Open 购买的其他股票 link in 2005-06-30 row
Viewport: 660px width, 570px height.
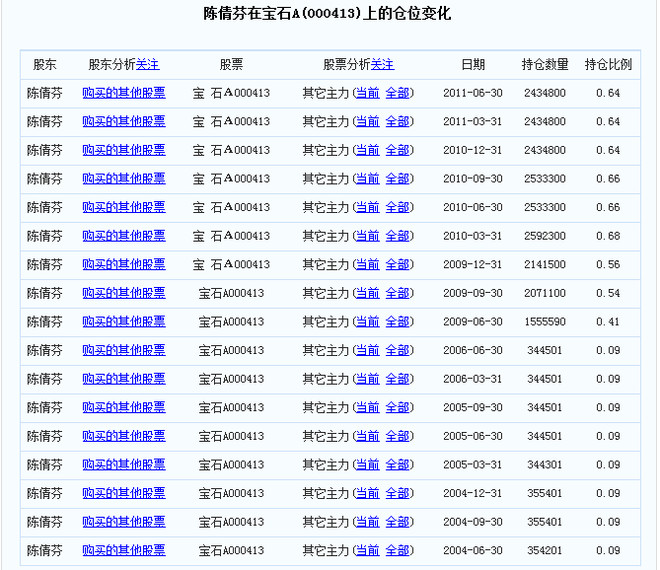[x=124, y=436]
